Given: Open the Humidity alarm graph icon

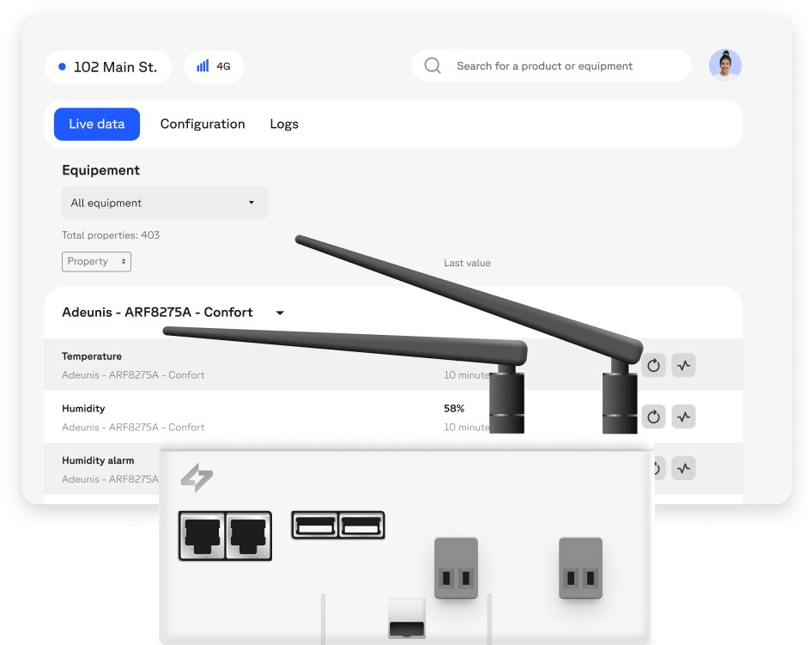Looking at the screenshot, I should [x=683, y=468].
